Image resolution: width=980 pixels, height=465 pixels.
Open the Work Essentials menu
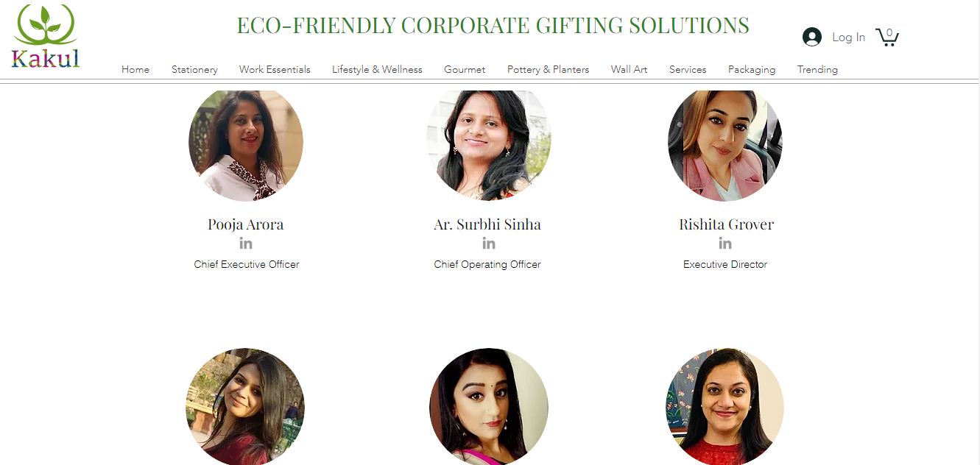275,69
